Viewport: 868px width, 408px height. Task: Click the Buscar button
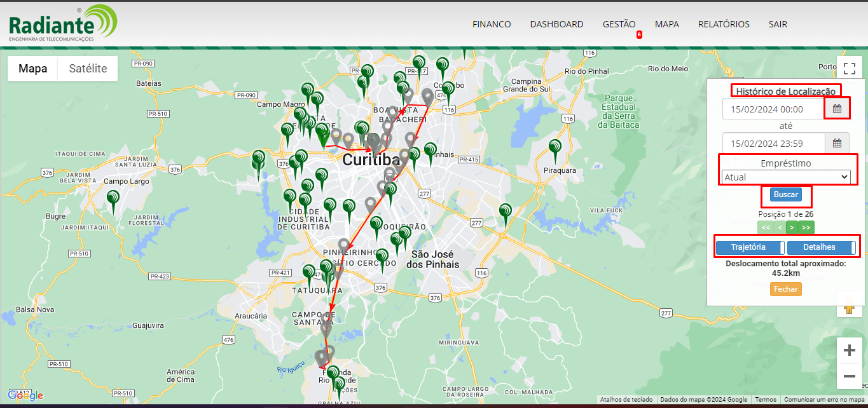point(786,194)
